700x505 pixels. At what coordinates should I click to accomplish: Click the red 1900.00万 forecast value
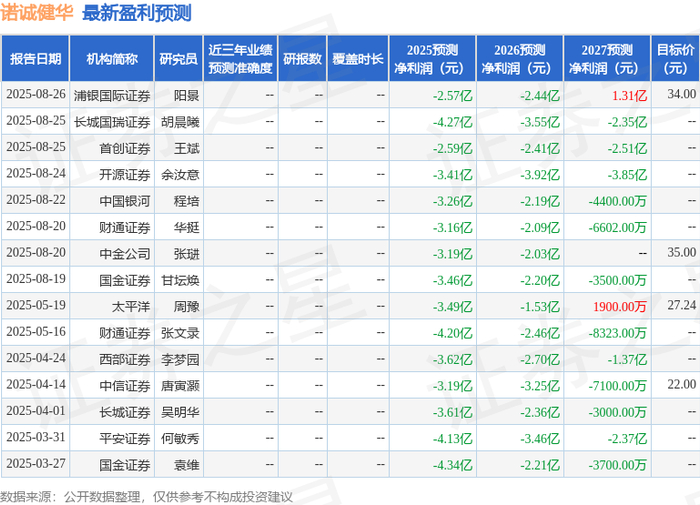(620, 306)
